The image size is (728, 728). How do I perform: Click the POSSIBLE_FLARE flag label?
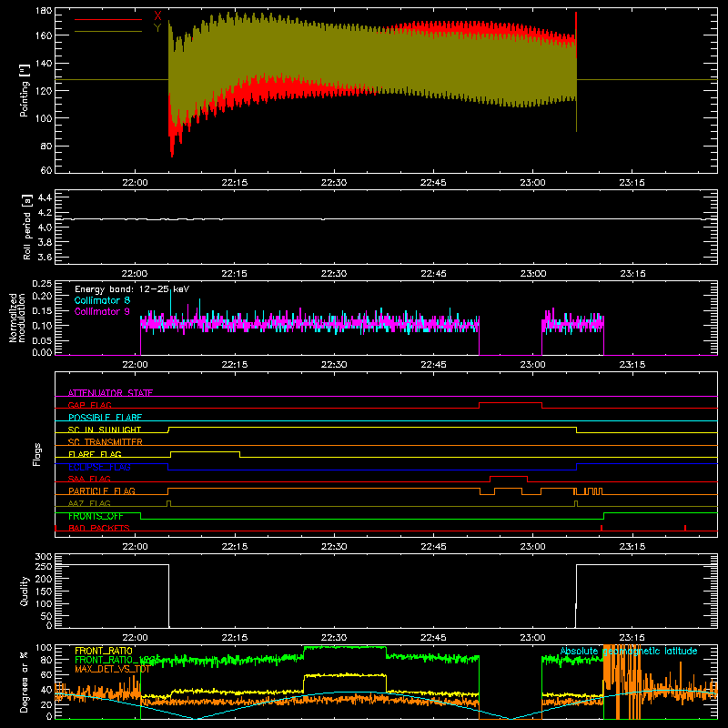pos(105,418)
